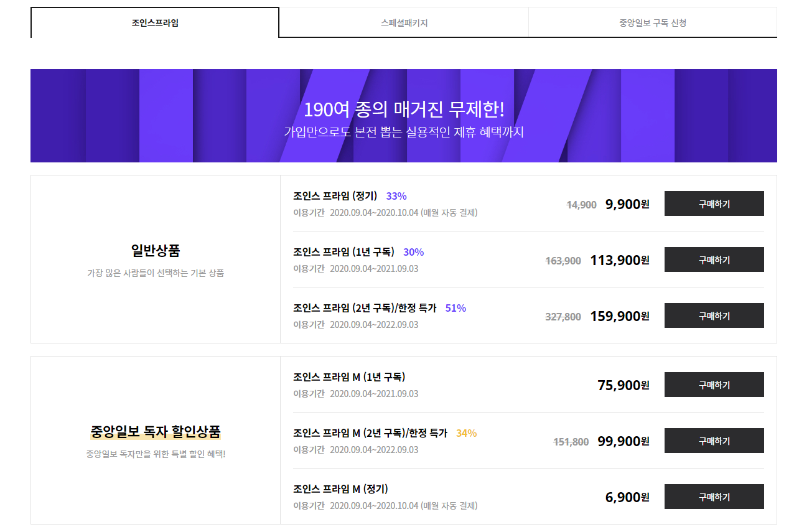Click the 113,900원 price

620,260
